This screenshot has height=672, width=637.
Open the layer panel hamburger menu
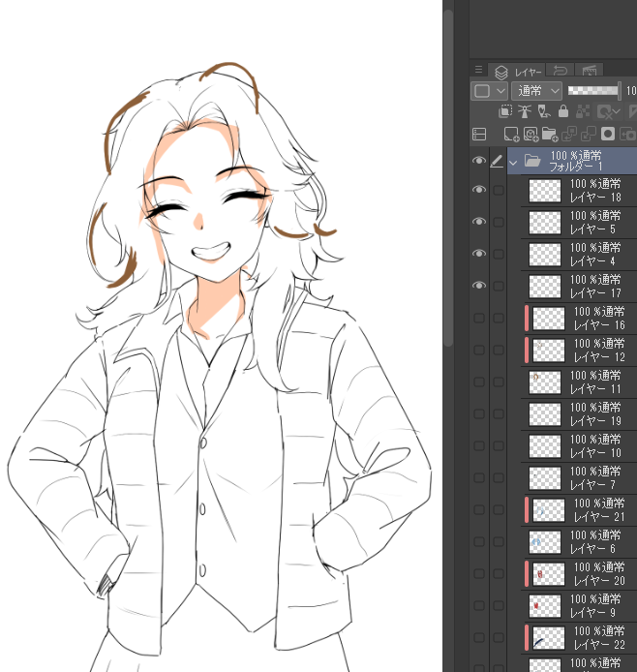478,70
